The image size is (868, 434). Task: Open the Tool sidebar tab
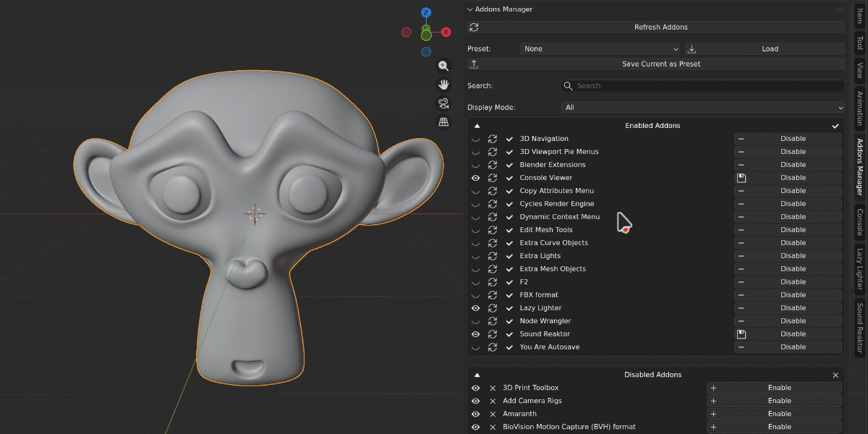(860, 43)
